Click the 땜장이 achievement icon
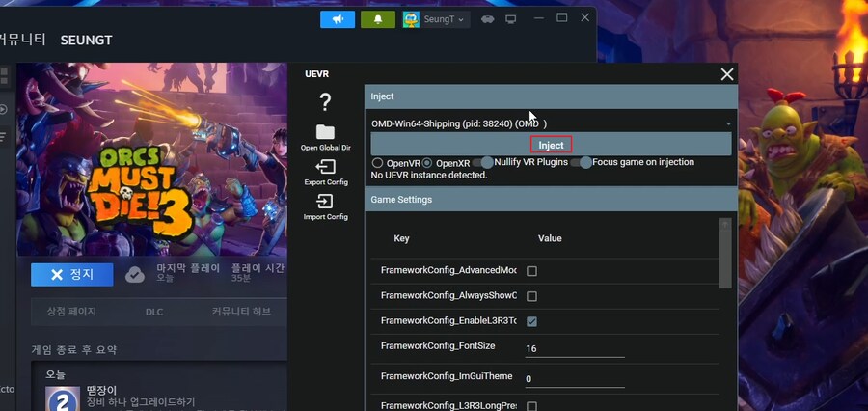This screenshot has height=411, width=868. 63,398
